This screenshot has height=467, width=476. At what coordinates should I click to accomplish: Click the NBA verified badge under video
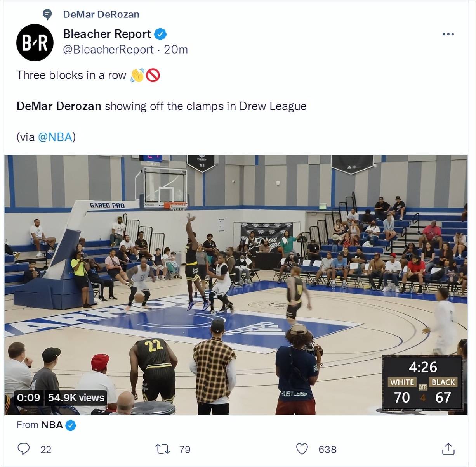pyautogui.click(x=70, y=425)
